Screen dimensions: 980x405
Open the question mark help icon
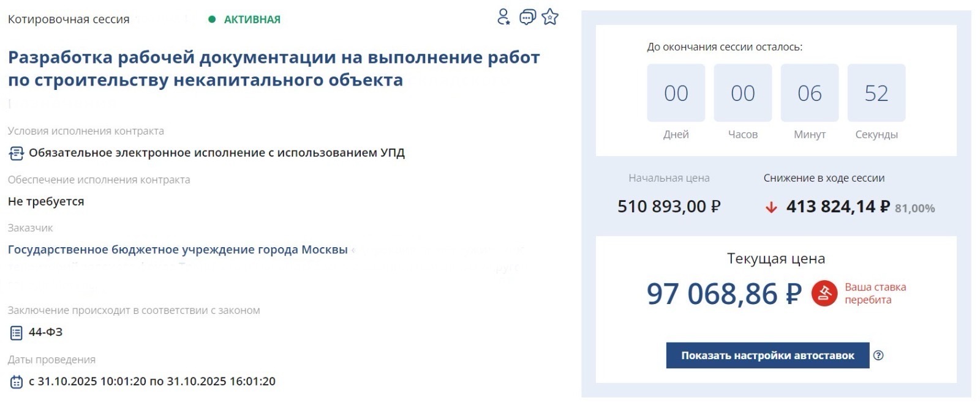pos(878,355)
